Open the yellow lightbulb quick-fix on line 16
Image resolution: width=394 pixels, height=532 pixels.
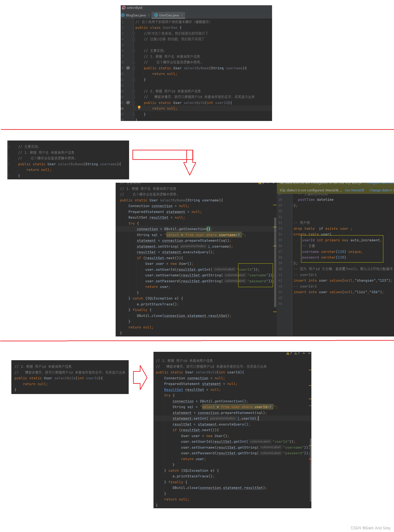point(139,108)
